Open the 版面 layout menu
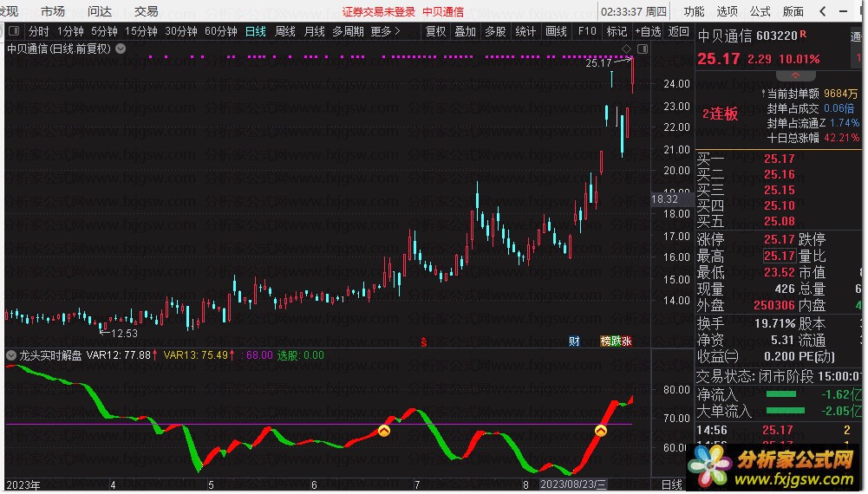868x494 pixels. (793, 11)
